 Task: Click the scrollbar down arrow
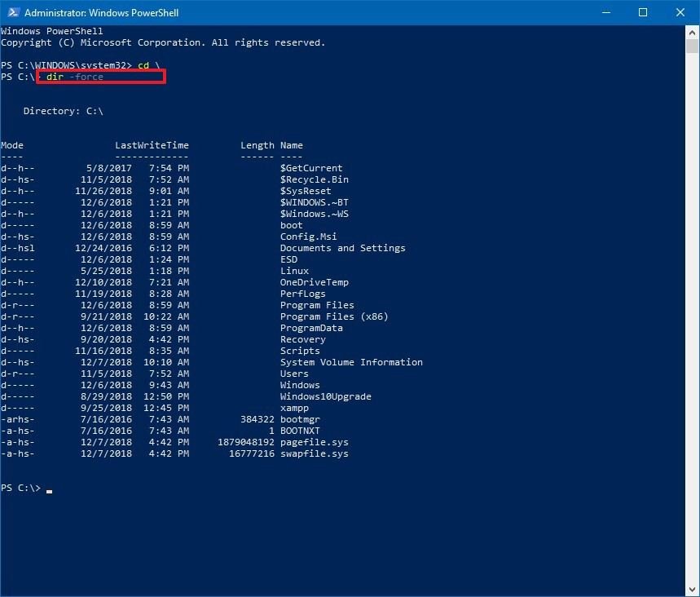[693, 590]
